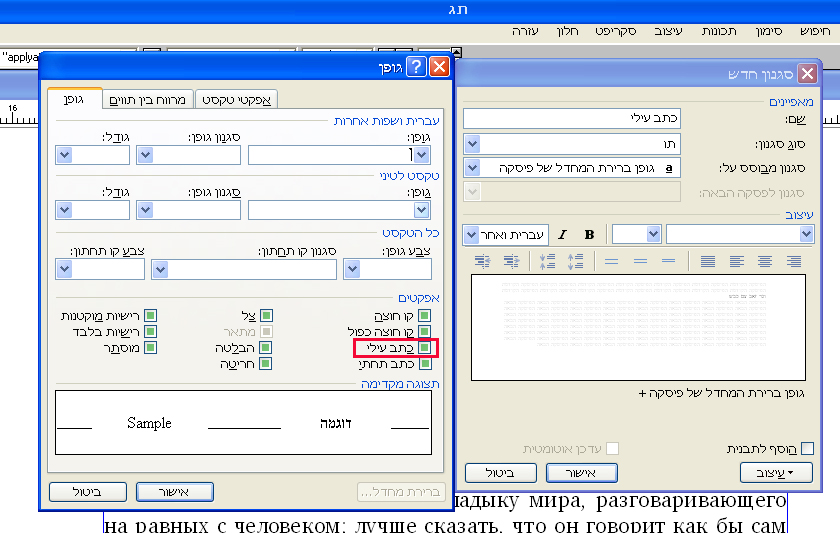Apply justified alignment in New Style dialog
The image size is (840, 533).
coord(708,261)
